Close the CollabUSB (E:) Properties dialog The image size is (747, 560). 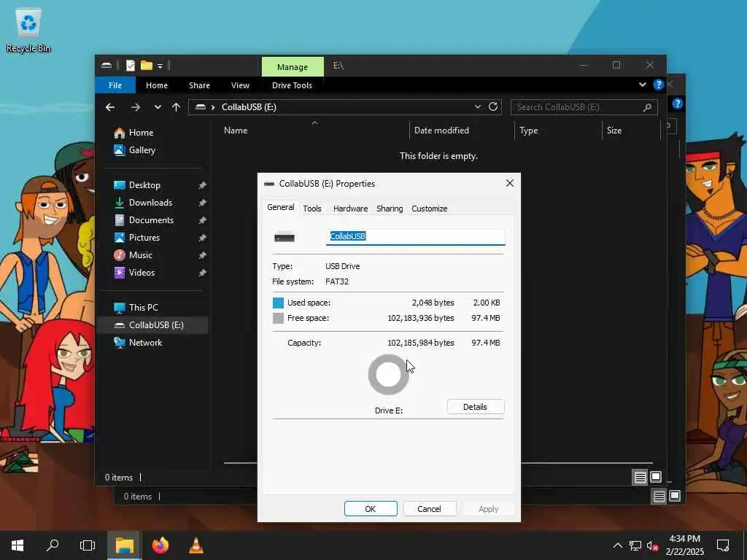point(510,183)
